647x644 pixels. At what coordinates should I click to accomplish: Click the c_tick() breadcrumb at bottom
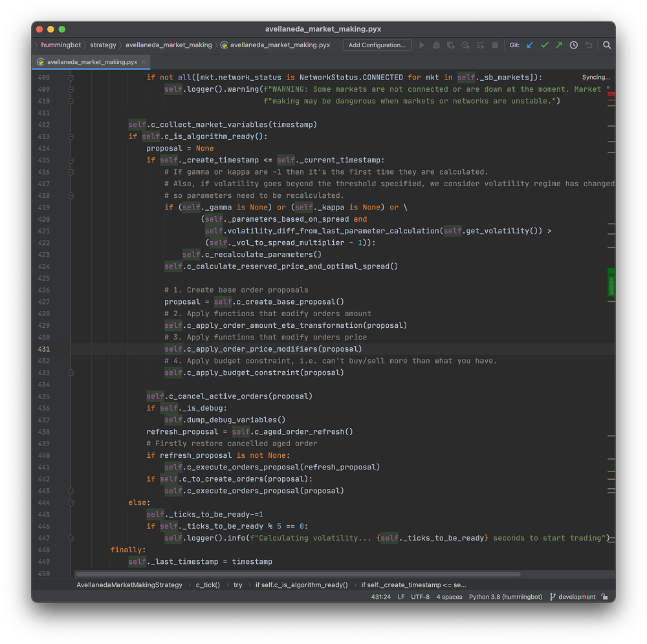click(x=208, y=585)
